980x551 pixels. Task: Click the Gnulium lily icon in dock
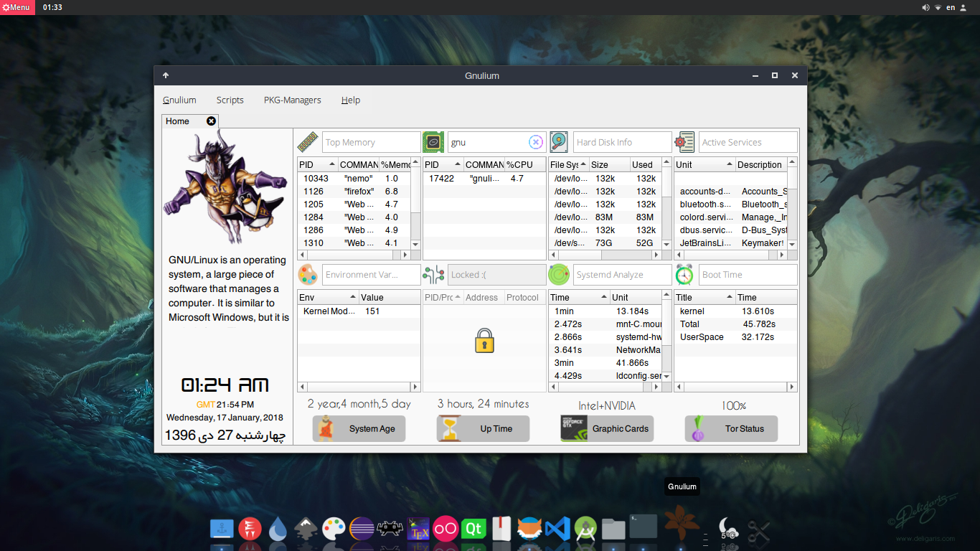[x=682, y=522]
